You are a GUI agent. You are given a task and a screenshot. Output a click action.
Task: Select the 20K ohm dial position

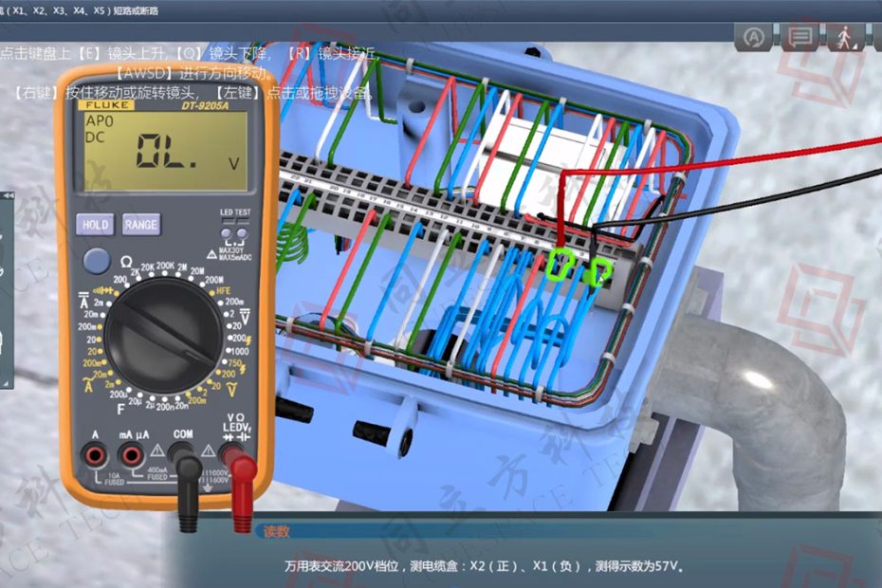tap(147, 267)
